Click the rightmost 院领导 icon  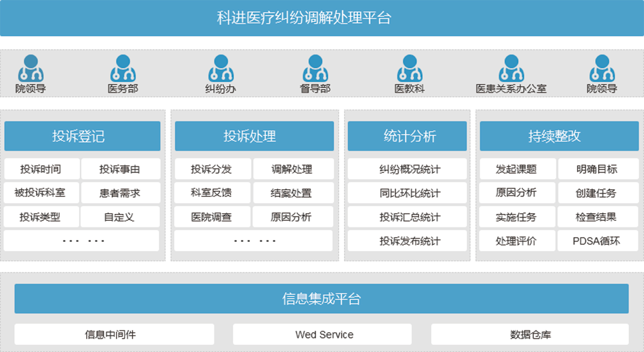(x=602, y=69)
